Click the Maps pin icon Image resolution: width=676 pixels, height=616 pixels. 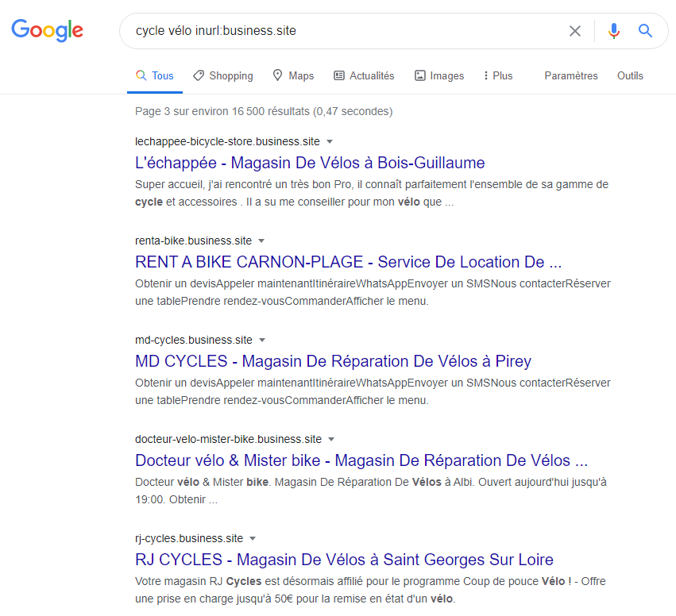click(x=278, y=75)
